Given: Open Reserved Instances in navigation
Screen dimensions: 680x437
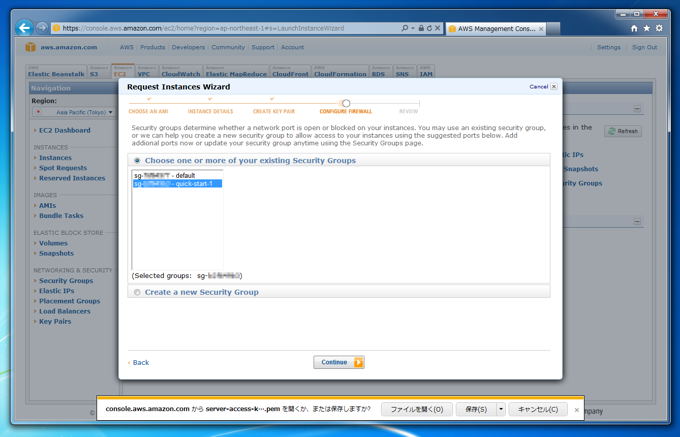Looking at the screenshot, I should pos(72,178).
